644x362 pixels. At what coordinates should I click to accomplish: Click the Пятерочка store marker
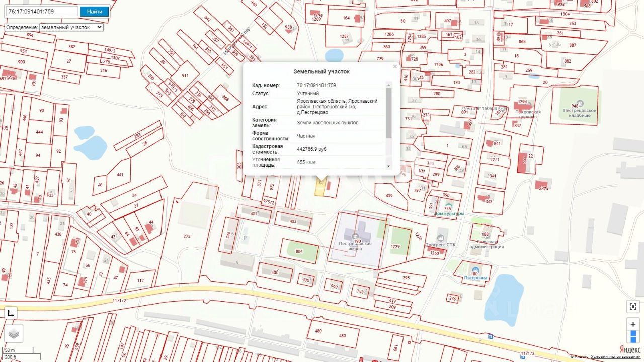[x=475, y=270]
